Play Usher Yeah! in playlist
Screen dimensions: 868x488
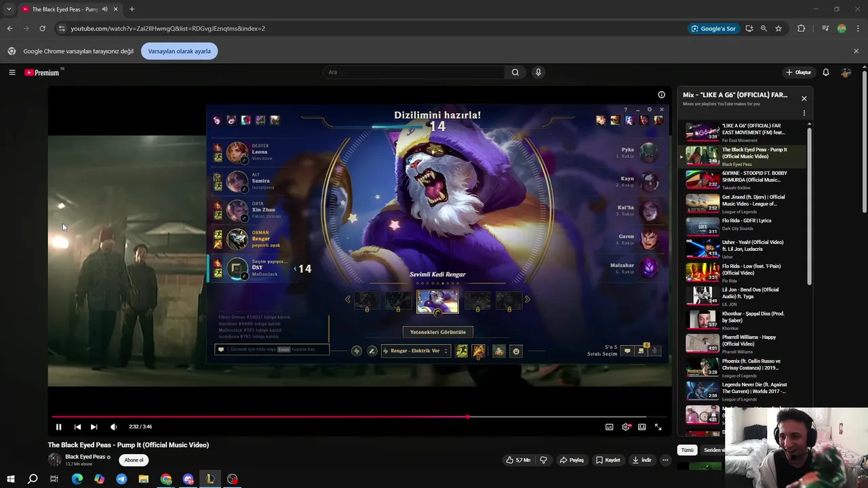(x=743, y=249)
